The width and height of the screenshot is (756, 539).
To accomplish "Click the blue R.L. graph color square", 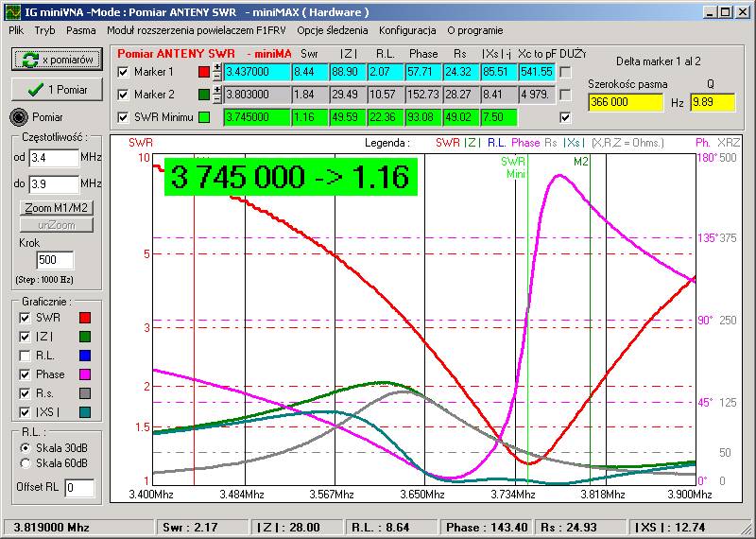I will (x=85, y=356).
